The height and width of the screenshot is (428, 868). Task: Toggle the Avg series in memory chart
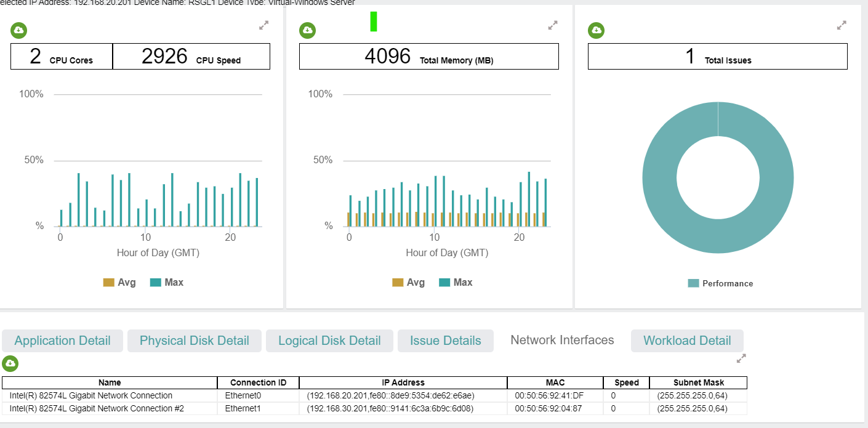(x=409, y=283)
